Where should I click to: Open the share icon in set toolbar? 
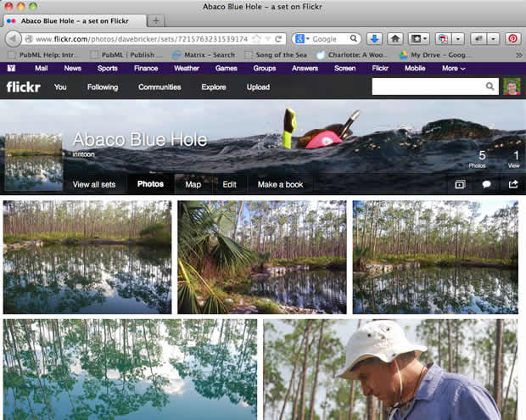[x=513, y=184]
